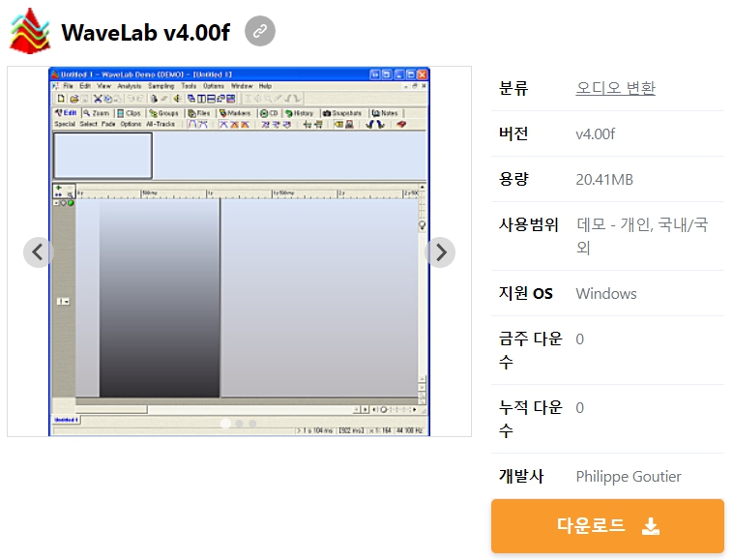
Task: Open the WaveLab screenshot preview image
Action: (x=240, y=251)
